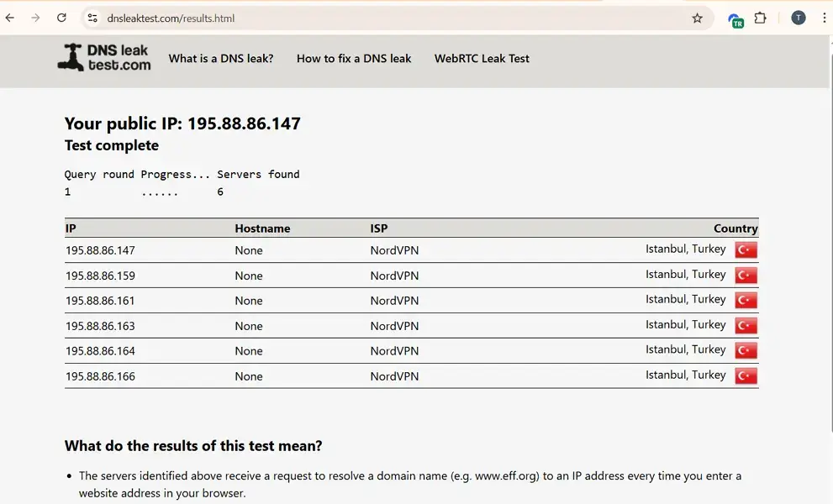Click the Country column header
Screen dimensions: 833x504
point(735,228)
